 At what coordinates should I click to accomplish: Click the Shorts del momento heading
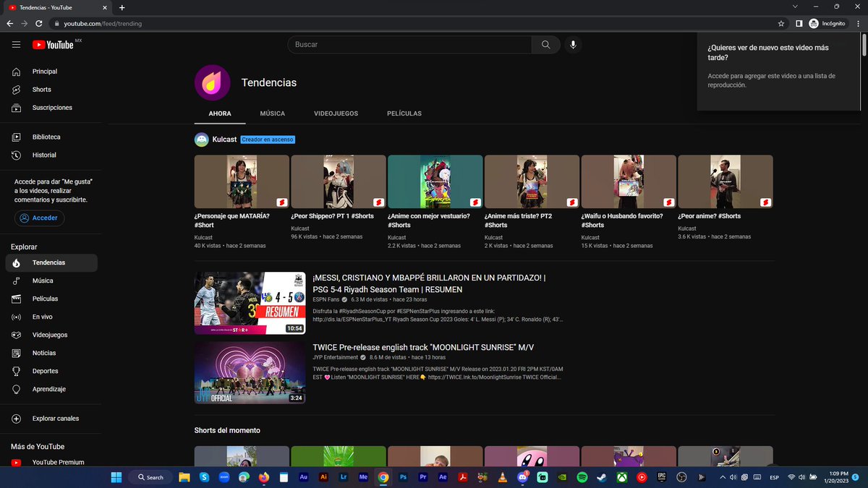click(x=227, y=430)
